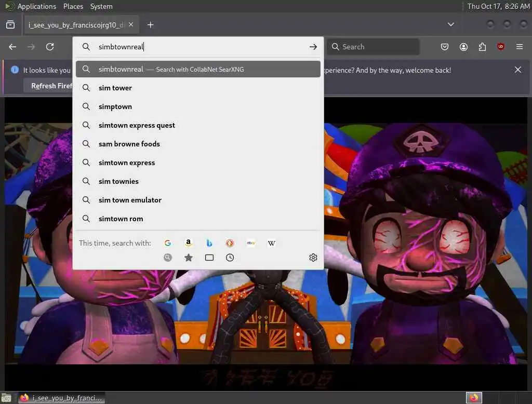Search bookmarks with the star icon
Viewport: 532px width, 404px height.
[x=188, y=258]
